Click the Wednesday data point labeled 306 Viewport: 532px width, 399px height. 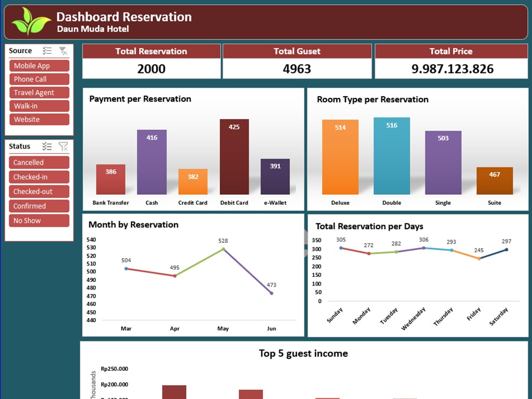click(x=424, y=248)
